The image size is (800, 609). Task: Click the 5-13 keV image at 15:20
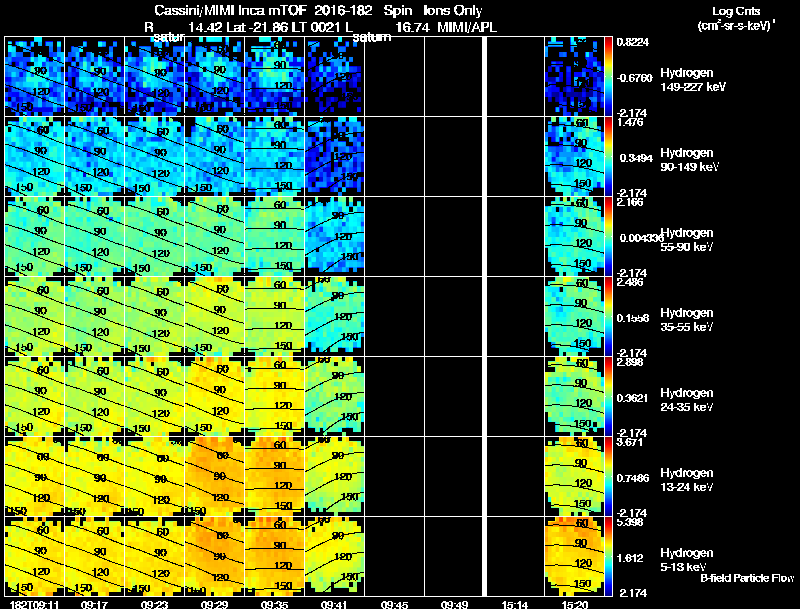(574, 556)
